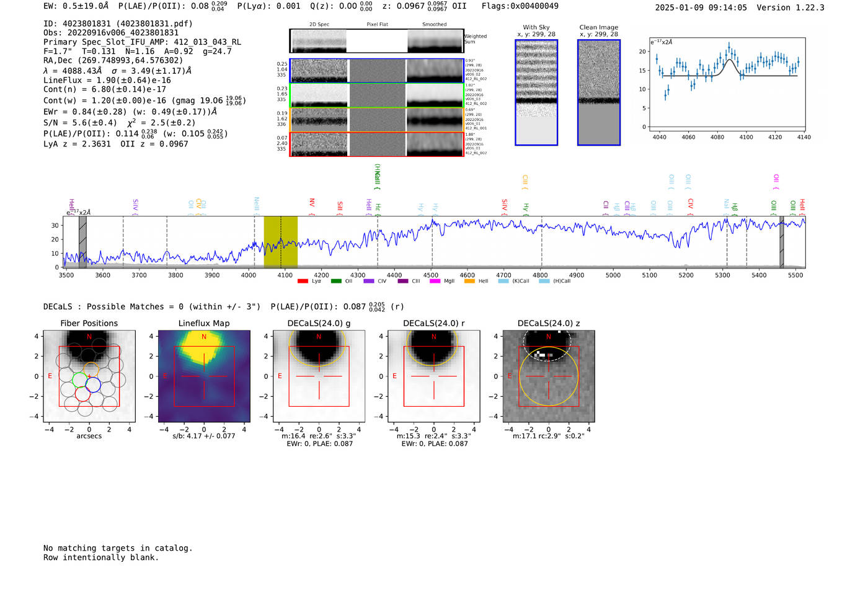The width and height of the screenshot is (868, 591).
Task: Click the 'LyA z = 2.3631' line
Action: (115, 144)
